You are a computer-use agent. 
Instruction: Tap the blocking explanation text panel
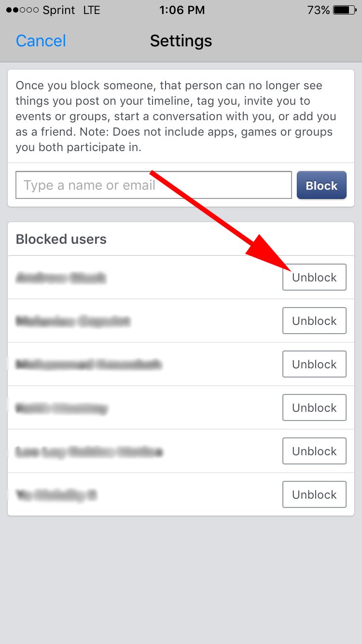click(181, 116)
